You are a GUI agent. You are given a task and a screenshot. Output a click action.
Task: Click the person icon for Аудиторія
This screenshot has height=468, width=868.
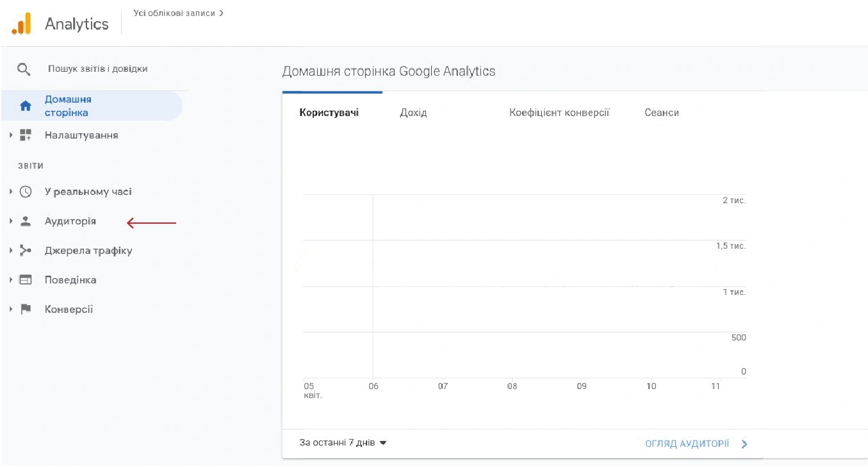pyautogui.click(x=26, y=221)
